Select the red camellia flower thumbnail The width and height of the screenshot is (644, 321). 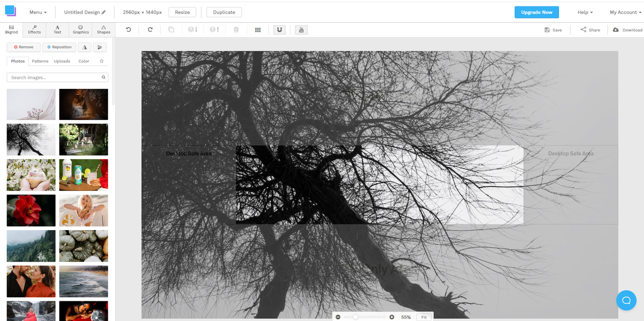tap(31, 210)
